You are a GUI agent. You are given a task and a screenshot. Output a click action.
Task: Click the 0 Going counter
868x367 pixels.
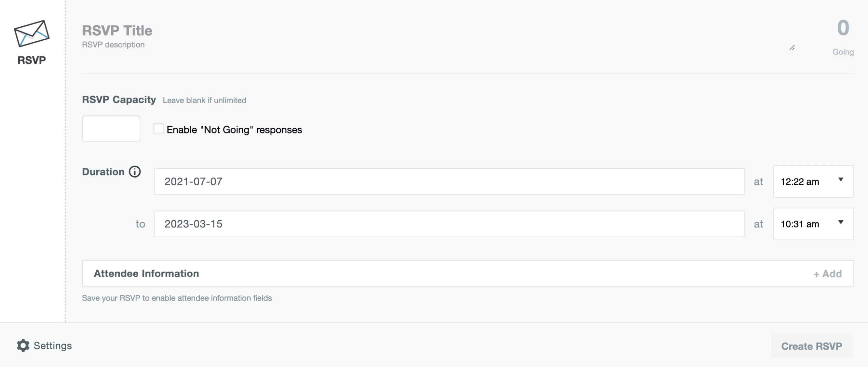843,37
